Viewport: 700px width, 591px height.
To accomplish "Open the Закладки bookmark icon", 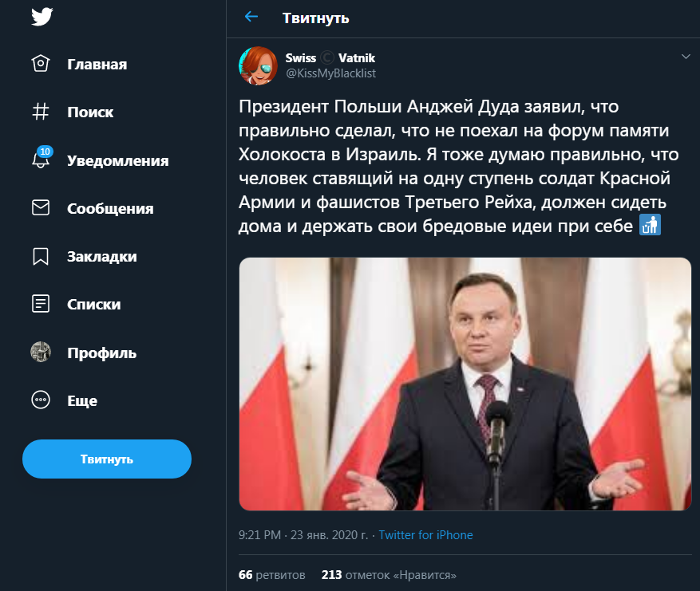I will (41, 256).
